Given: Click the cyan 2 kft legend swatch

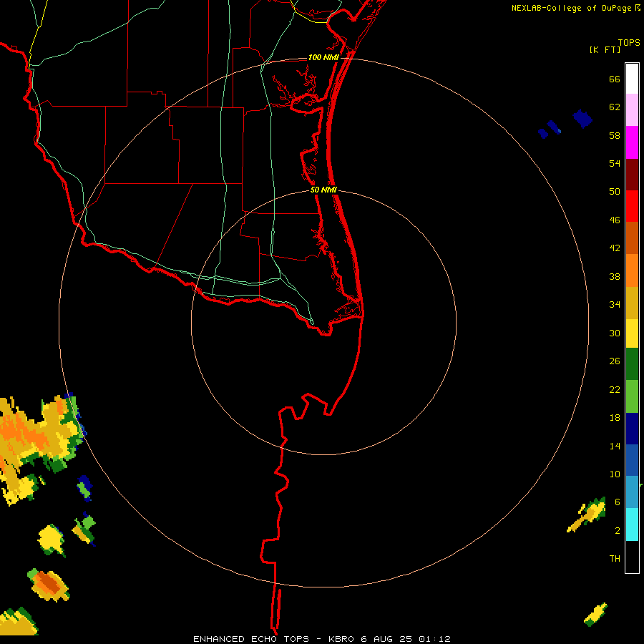Looking at the screenshot, I should coord(632,525).
